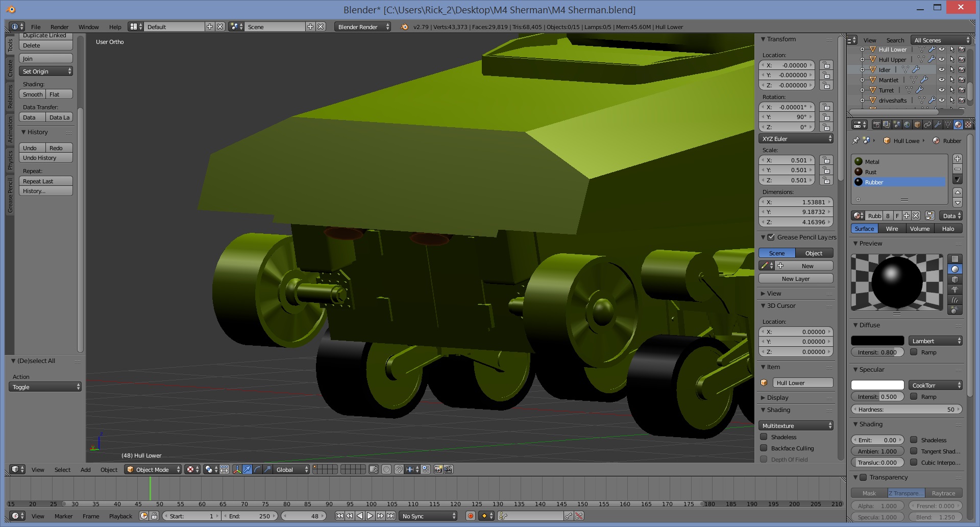Play animation in reverse in timeline
980x527 pixels.
coord(360,516)
